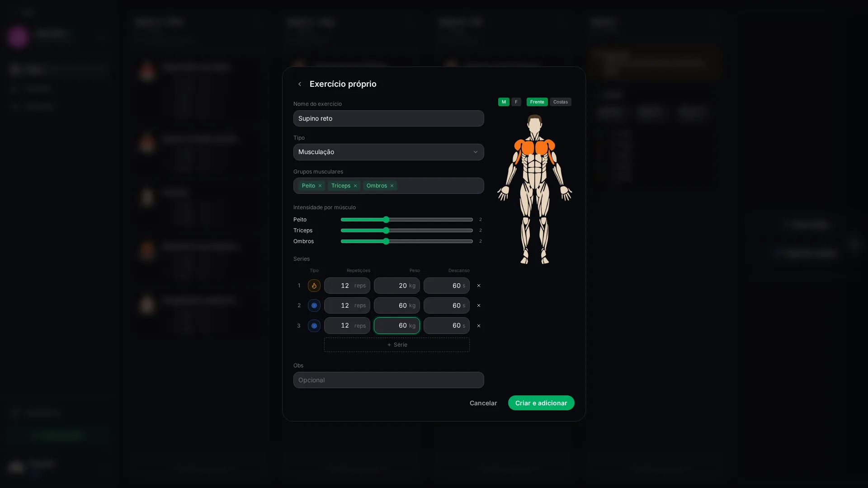Click Criar e adicionar button
Viewport: 868px width, 488px height.
(x=541, y=403)
